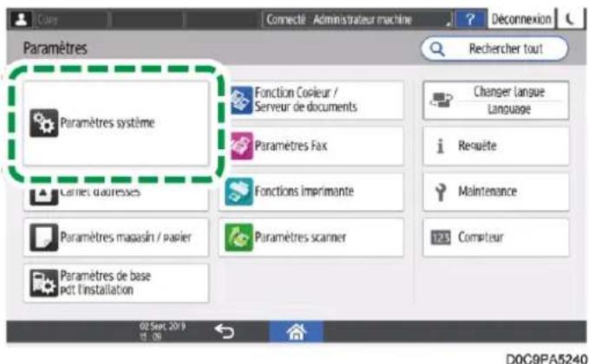This screenshot has width=589, height=364.
Task: Open Paramètres Fax settings
Action: click(x=311, y=146)
